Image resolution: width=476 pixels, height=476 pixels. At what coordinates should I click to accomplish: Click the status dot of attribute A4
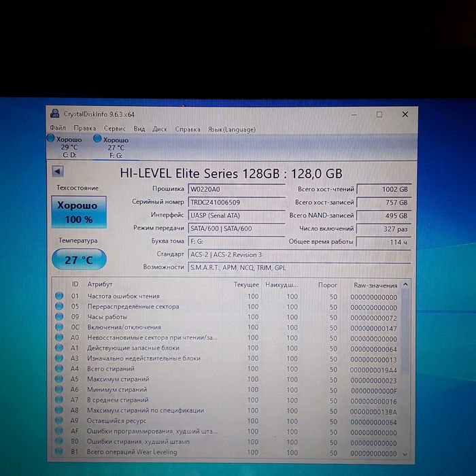coord(59,369)
